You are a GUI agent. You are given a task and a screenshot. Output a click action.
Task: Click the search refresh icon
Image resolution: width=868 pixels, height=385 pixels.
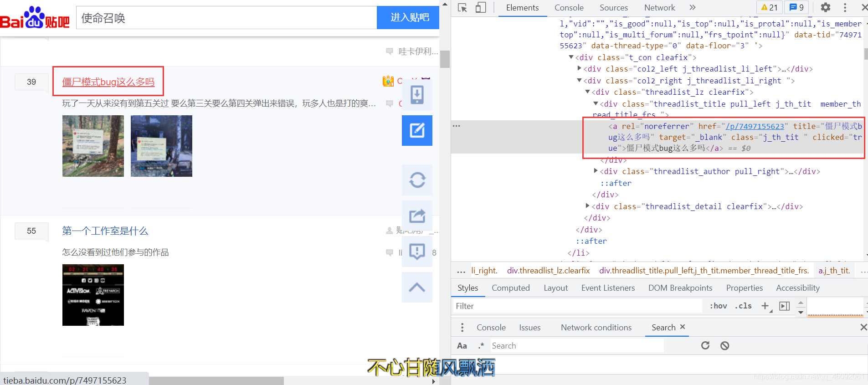pos(705,345)
